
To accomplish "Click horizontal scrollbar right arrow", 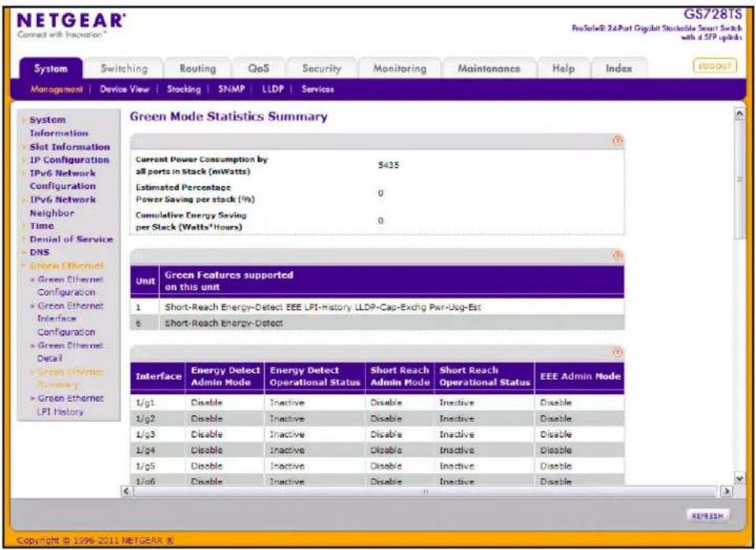I will pos(725,491).
